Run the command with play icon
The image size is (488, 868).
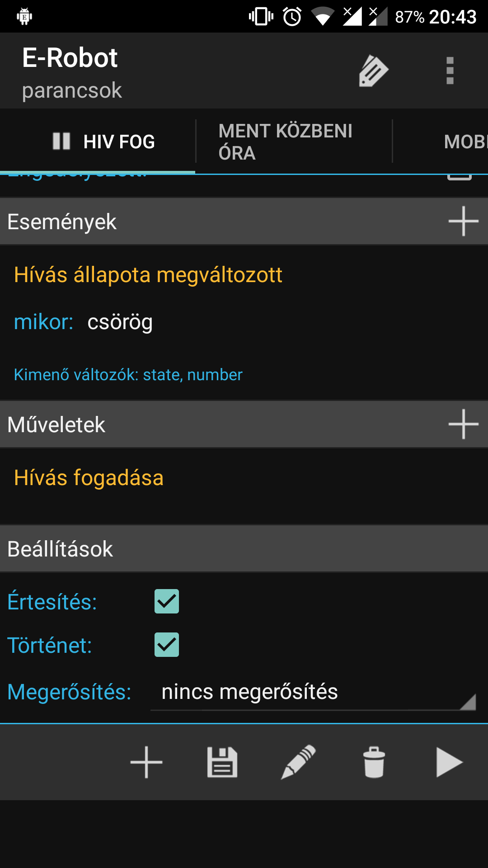449,762
